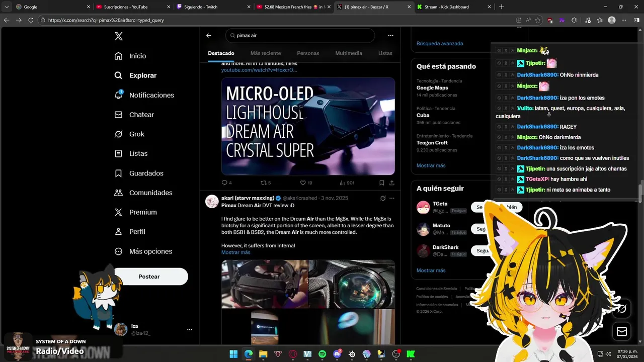Viewport: 644px width, 362px height.
Task: Click the browser address bar URL
Action: [106, 20]
